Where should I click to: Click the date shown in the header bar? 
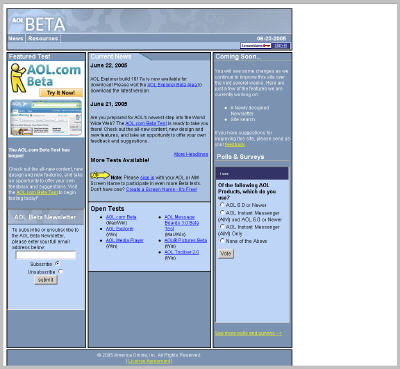tap(271, 38)
